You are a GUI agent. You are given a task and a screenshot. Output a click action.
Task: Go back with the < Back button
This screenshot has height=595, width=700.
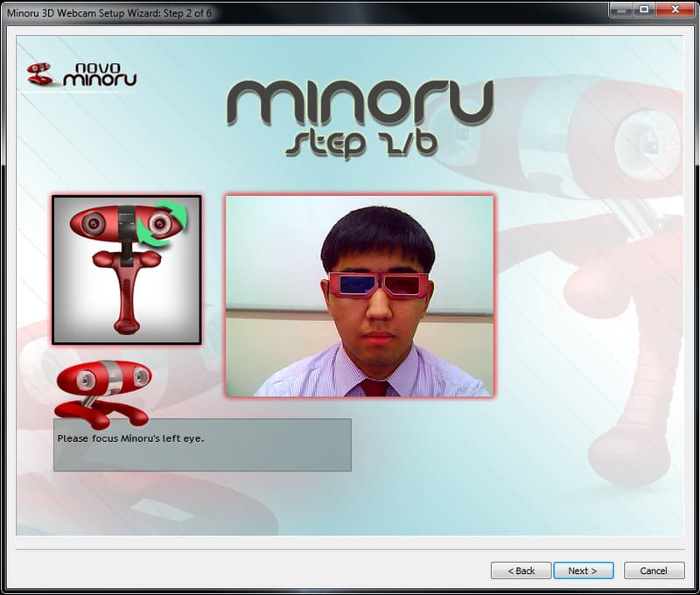[521, 570]
